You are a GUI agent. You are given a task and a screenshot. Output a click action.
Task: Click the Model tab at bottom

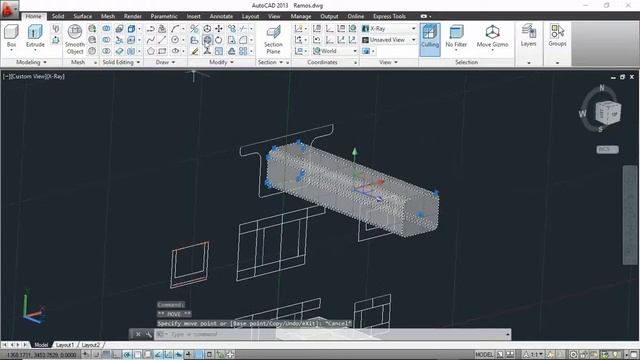click(x=41, y=345)
